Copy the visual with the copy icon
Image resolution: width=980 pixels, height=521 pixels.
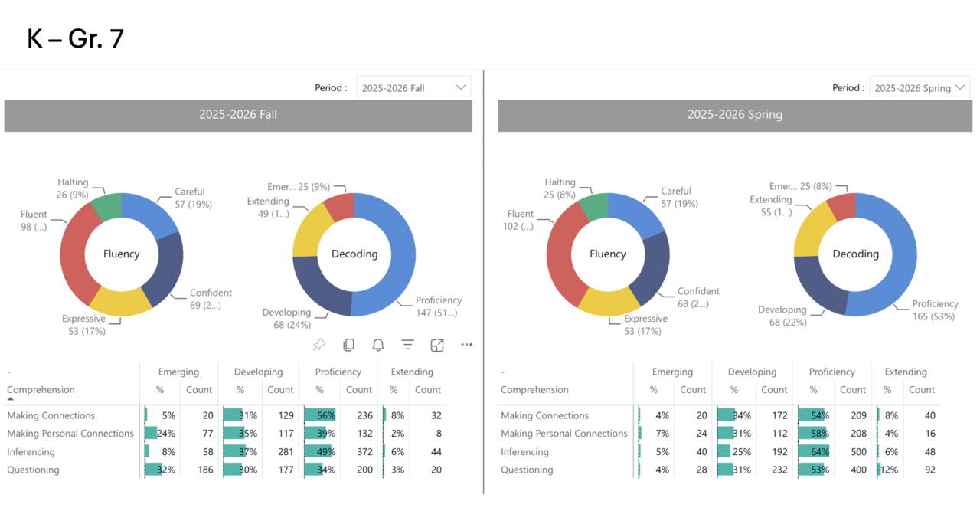pos(348,345)
